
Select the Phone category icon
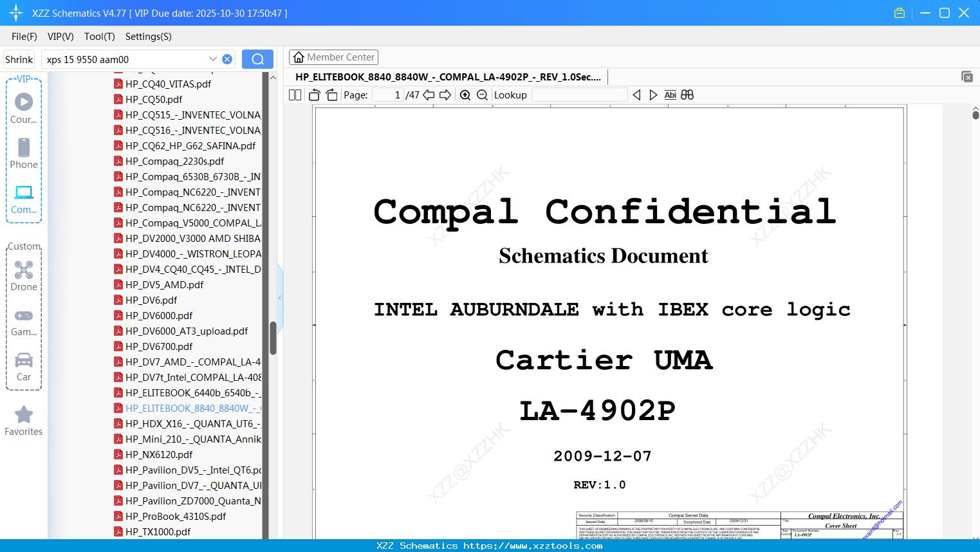[24, 147]
